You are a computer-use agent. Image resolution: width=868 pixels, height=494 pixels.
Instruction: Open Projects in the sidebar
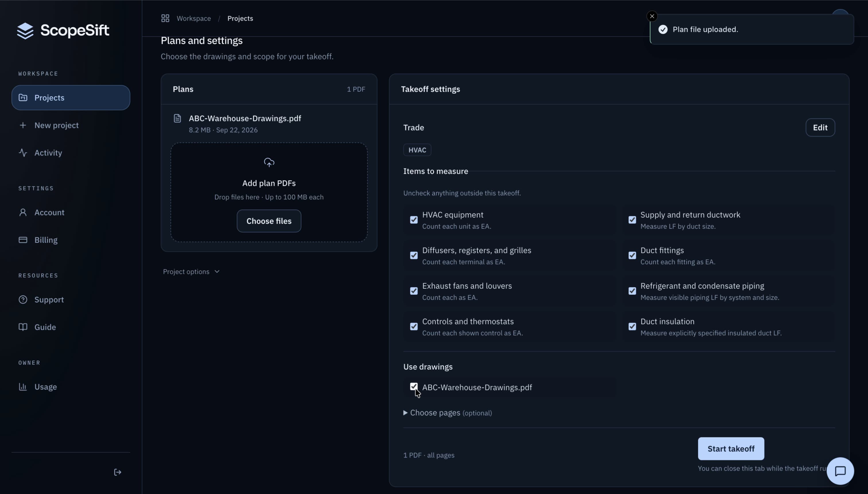(x=71, y=98)
